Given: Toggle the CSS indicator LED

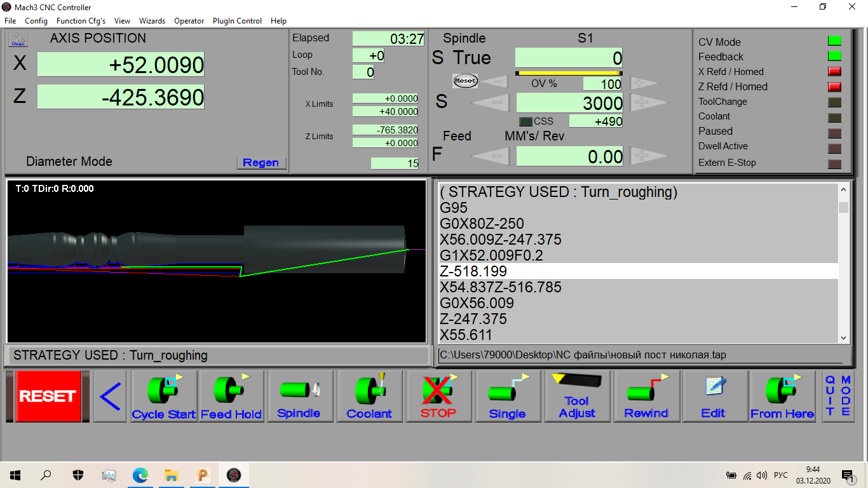Looking at the screenshot, I should (526, 121).
